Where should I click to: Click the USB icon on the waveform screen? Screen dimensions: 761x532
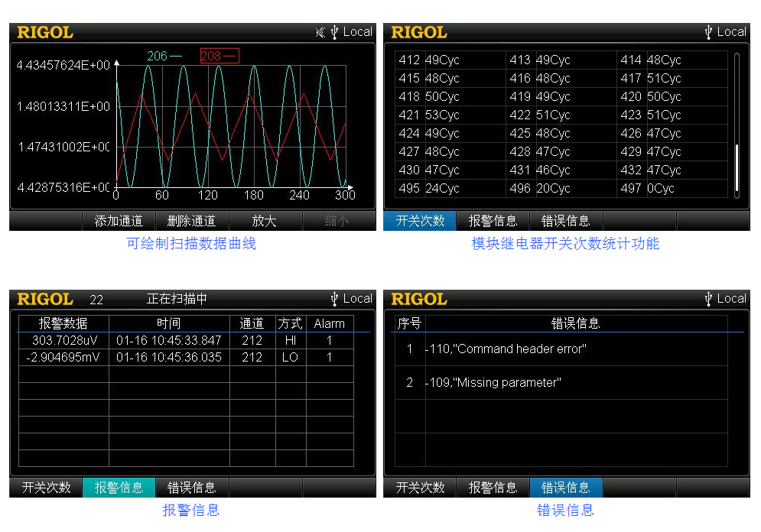tap(334, 32)
